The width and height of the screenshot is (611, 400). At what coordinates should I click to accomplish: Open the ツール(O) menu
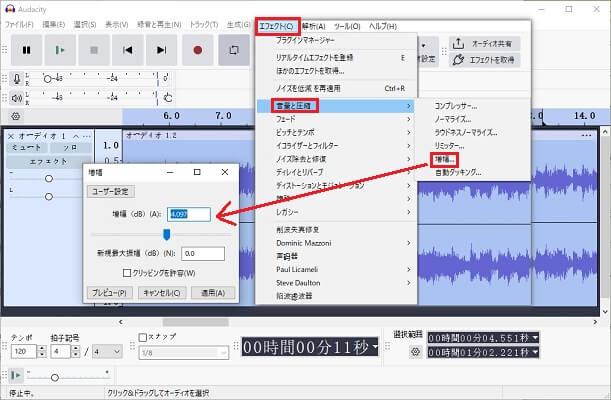pyautogui.click(x=347, y=26)
